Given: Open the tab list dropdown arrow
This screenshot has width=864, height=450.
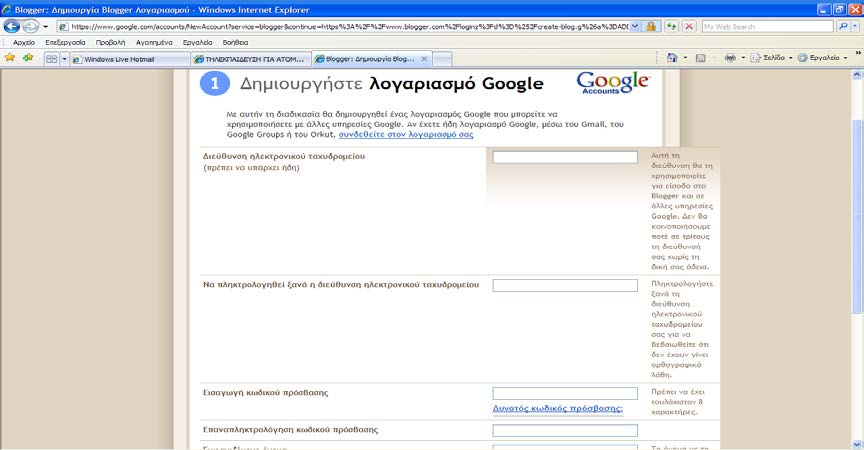Looking at the screenshot, I should point(64,59).
